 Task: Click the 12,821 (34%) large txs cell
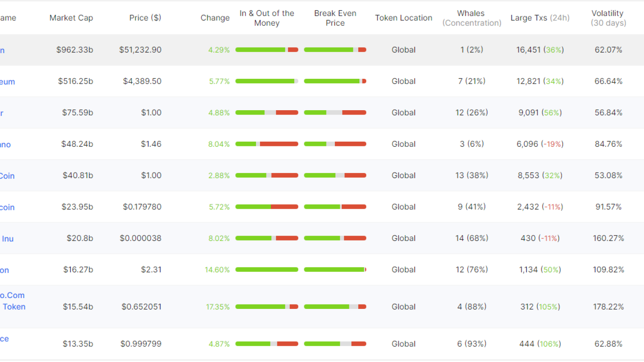pyautogui.click(x=540, y=81)
